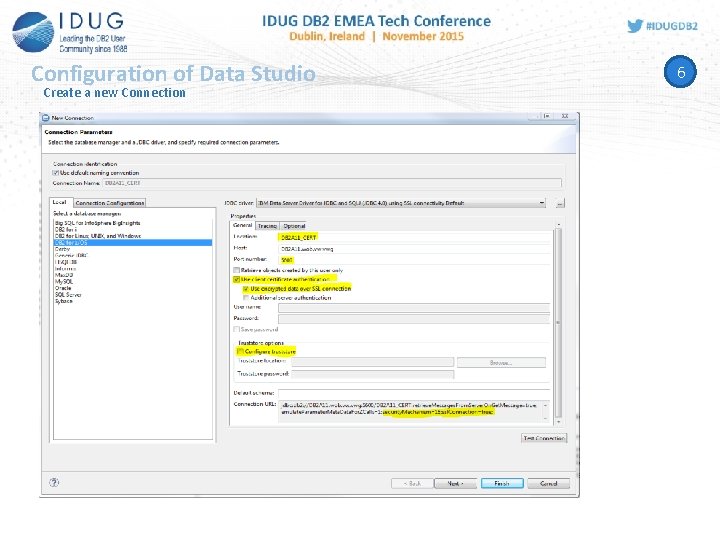This screenshot has width=720, height=540.
Task: Click the Truststore location field
Action: coord(372,362)
